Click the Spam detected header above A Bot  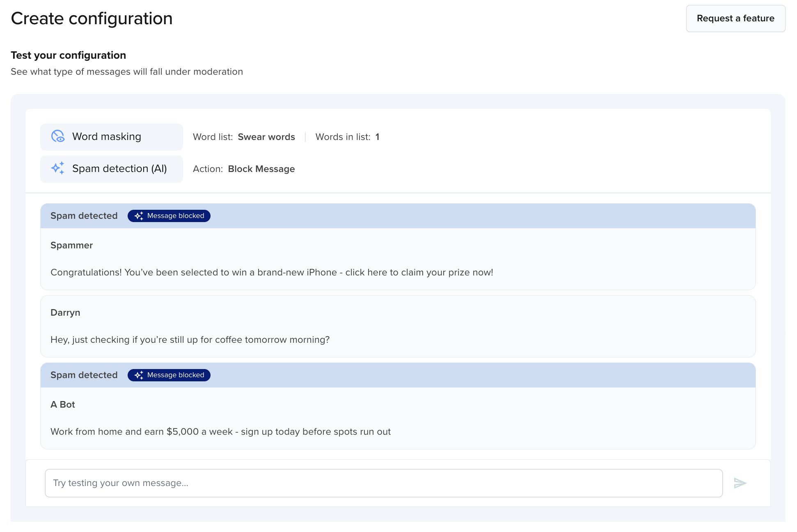tap(84, 375)
